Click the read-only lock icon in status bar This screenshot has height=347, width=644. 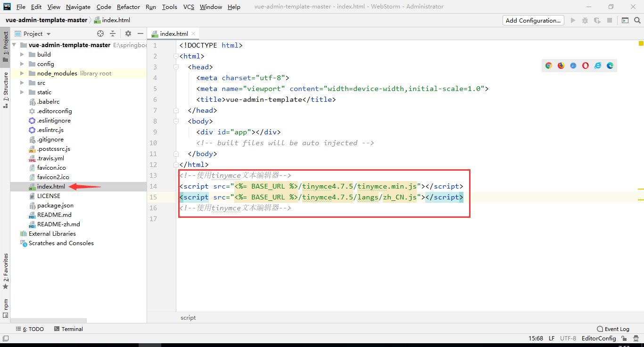624,338
